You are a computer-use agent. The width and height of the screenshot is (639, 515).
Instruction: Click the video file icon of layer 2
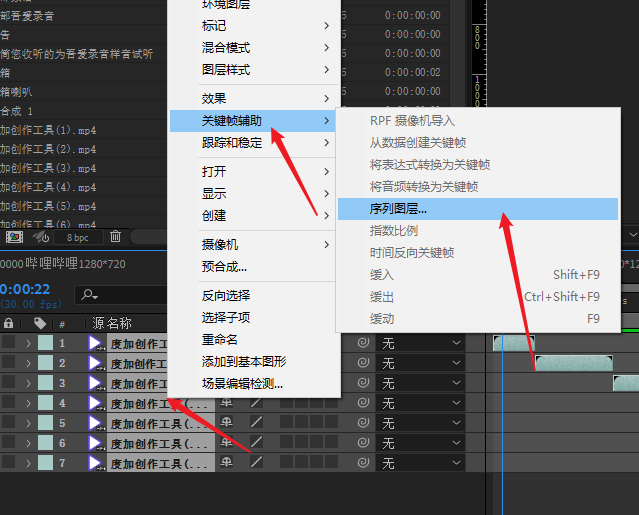click(95, 363)
